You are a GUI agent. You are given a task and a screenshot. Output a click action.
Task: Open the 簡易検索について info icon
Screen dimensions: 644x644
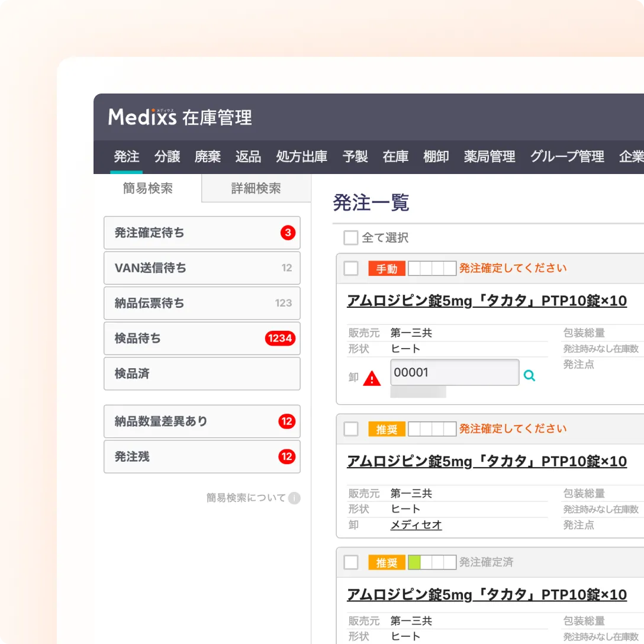[295, 498]
